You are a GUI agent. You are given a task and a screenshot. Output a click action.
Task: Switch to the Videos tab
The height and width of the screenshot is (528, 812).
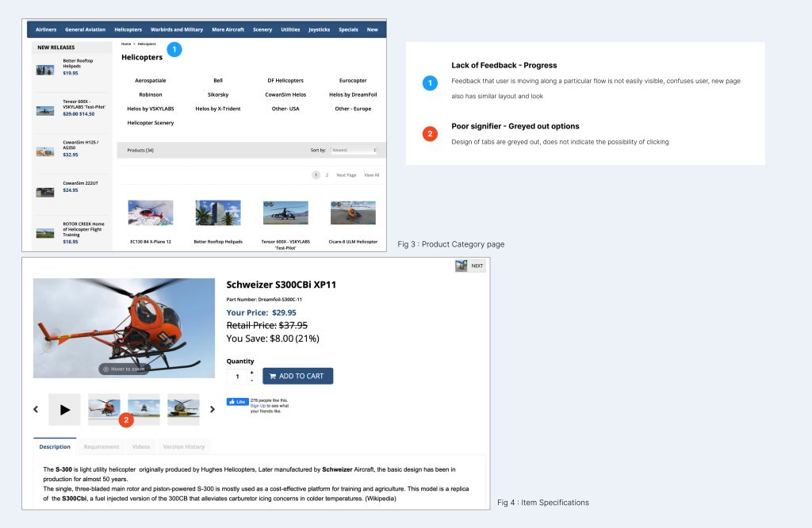click(x=141, y=446)
